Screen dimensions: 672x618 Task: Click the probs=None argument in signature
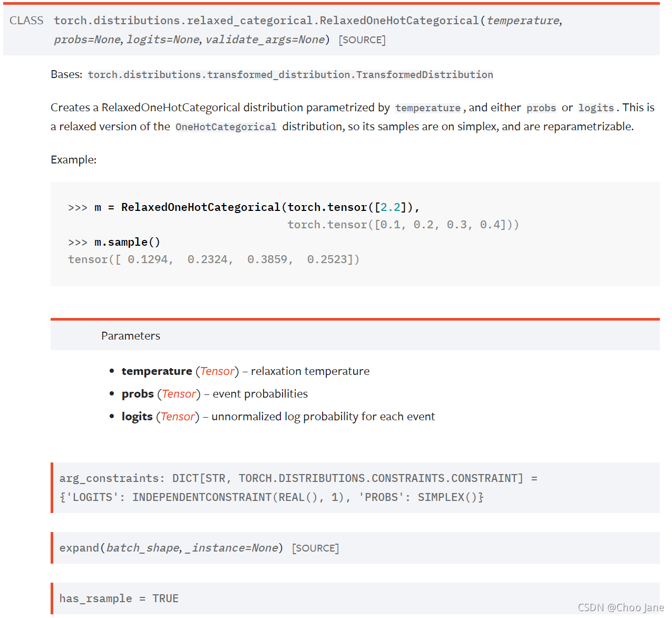tap(85, 40)
